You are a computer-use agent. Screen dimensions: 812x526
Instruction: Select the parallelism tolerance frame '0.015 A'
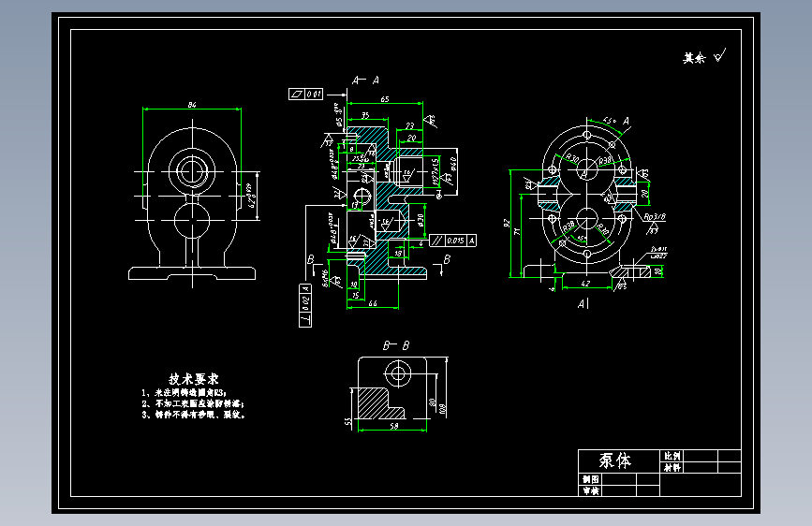tap(452, 241)
